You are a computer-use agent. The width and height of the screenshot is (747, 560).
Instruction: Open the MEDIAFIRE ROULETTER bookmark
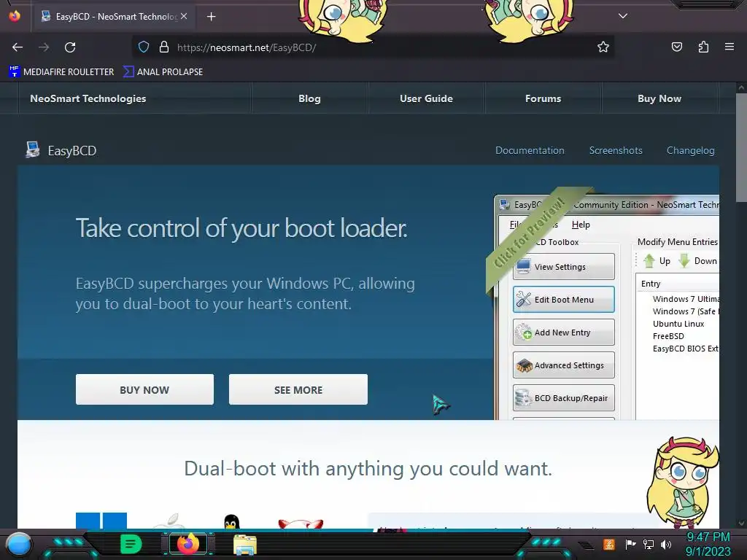(61, 72)
